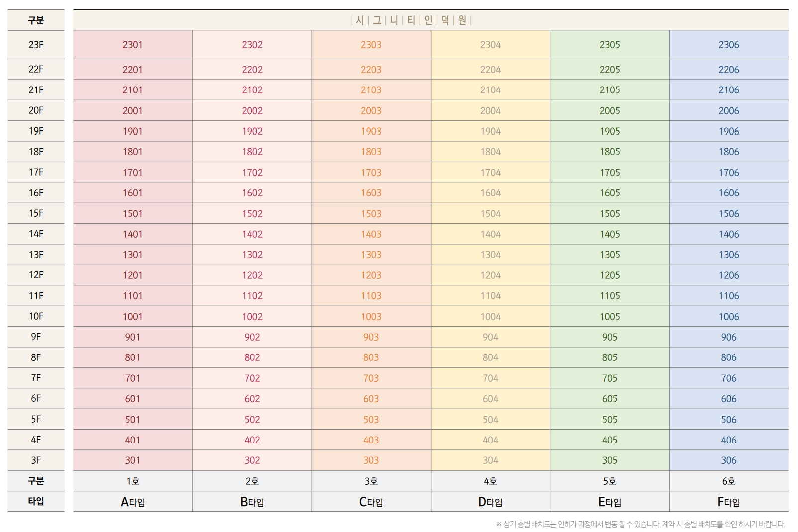The image size is (798, 532).
Task: Select unit 2304 cell
Action: 491,45
